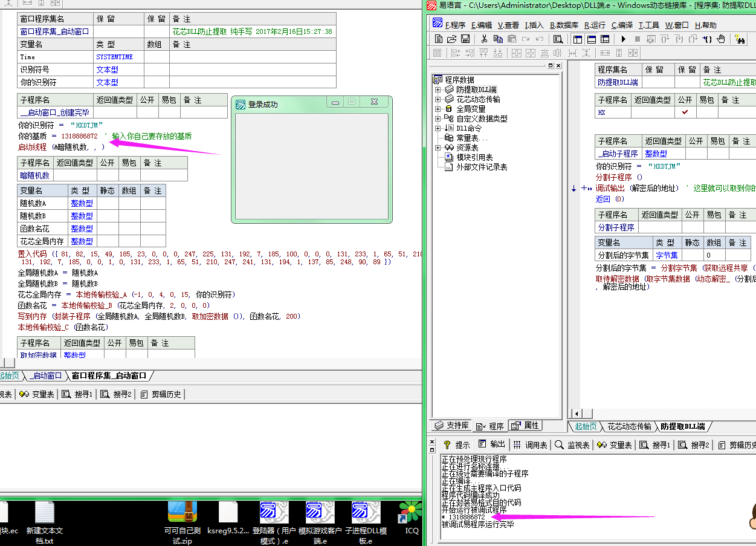Screen dimensions: 756x546
Task: Select the 外部文件记录表 tree item
Action: click(482, 167)
